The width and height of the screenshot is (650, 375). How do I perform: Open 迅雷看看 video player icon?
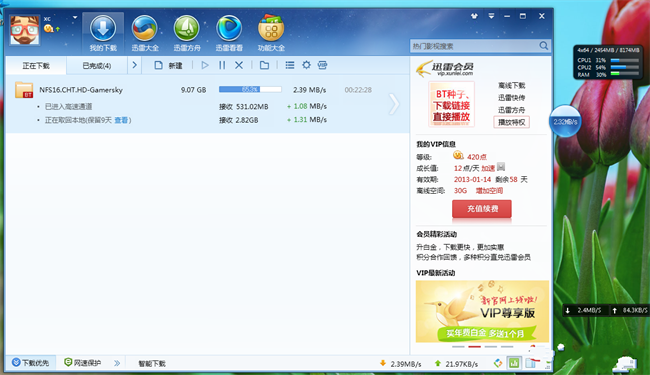pyautogui.click(x=229, y=33)
